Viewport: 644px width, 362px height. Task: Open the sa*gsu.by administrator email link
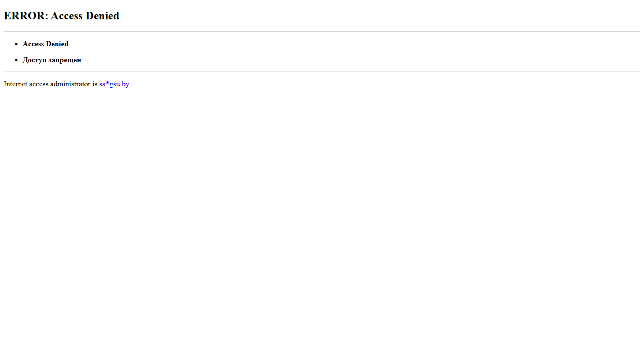click(x=114, y=84)
